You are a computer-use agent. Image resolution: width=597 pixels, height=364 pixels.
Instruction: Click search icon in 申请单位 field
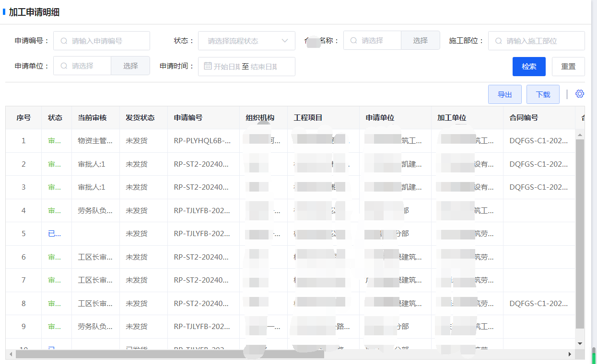click(64, 66)
